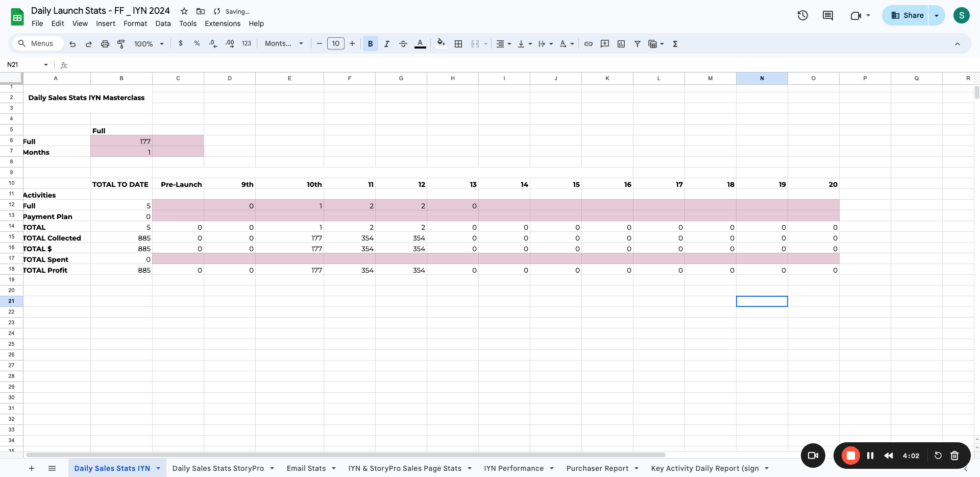Create a filter

tap(638, 44)
